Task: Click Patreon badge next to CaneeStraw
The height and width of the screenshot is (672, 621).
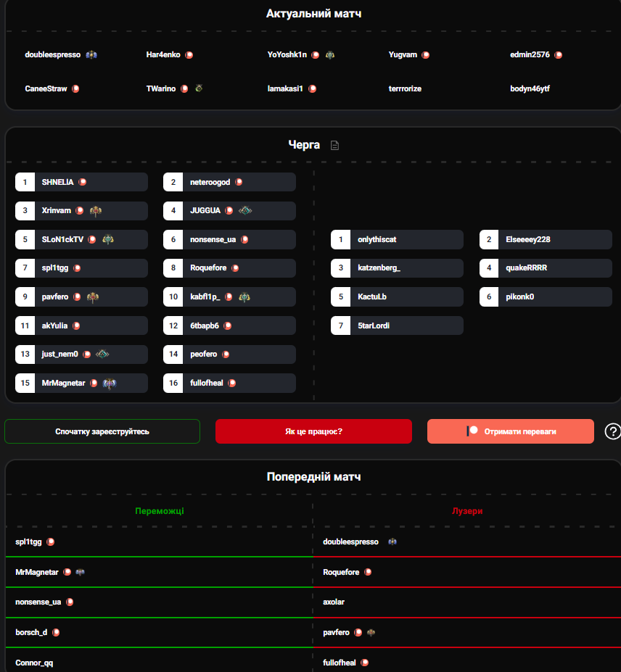Action: (75, 88)
